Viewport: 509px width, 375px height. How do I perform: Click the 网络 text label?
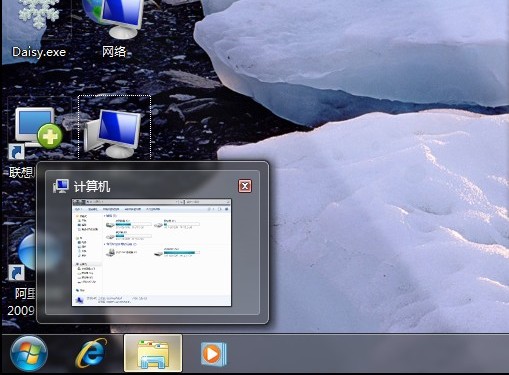(114, 52)
